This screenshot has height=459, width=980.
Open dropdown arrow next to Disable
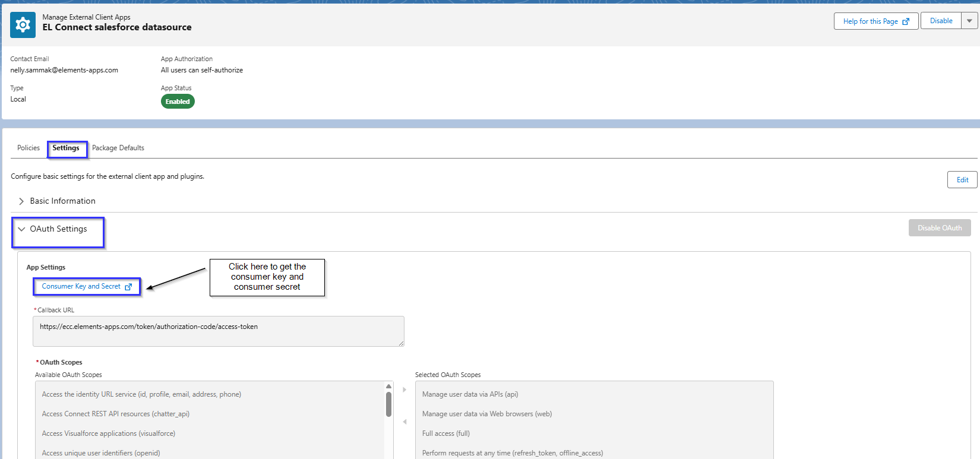click(969, 21)
